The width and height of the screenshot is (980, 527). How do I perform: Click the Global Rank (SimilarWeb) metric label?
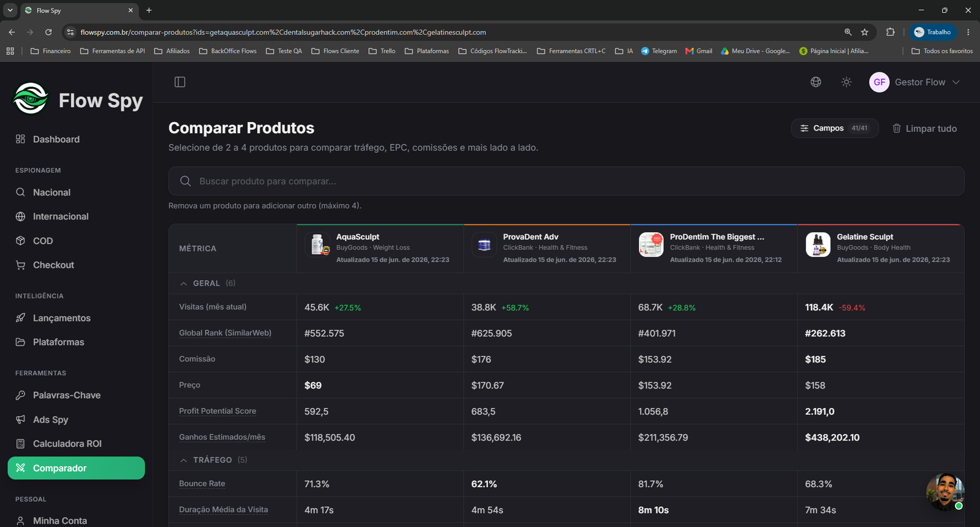point(225,333)
